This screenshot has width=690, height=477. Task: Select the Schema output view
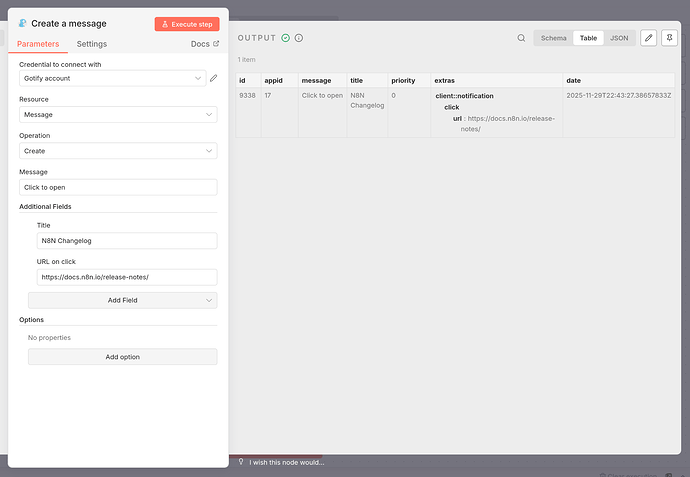554,38
